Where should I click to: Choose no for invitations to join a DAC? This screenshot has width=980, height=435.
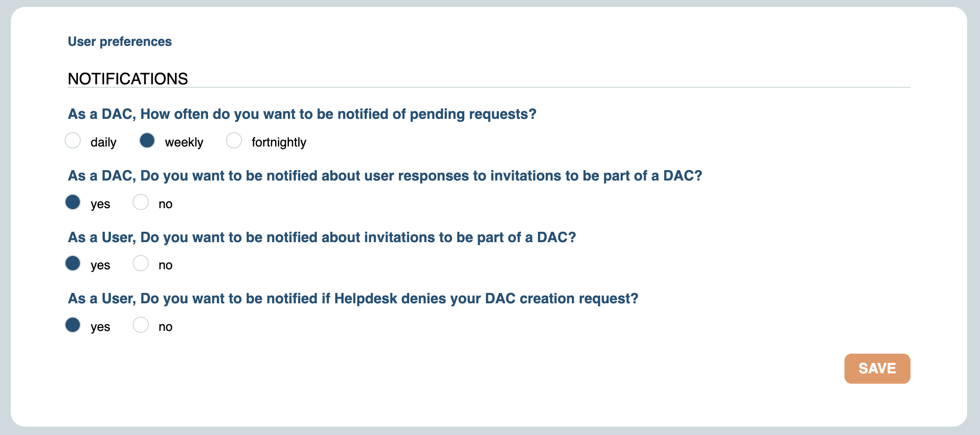(x=140, y=263)
